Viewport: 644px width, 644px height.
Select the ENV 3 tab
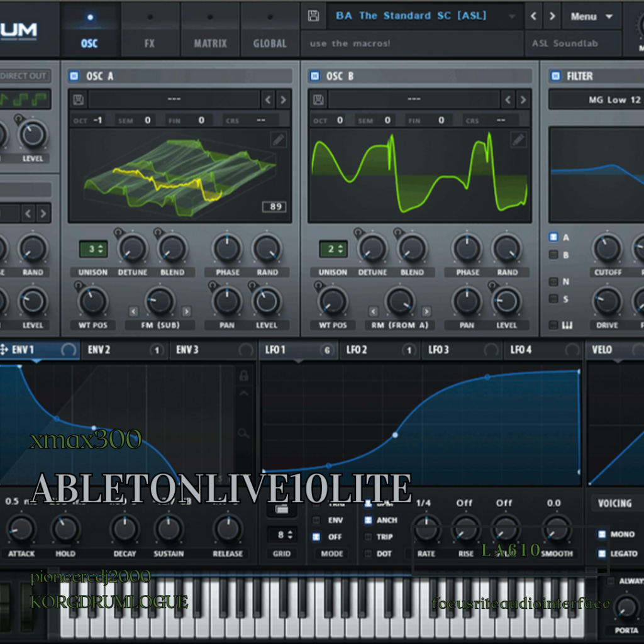tap(213, 350)
